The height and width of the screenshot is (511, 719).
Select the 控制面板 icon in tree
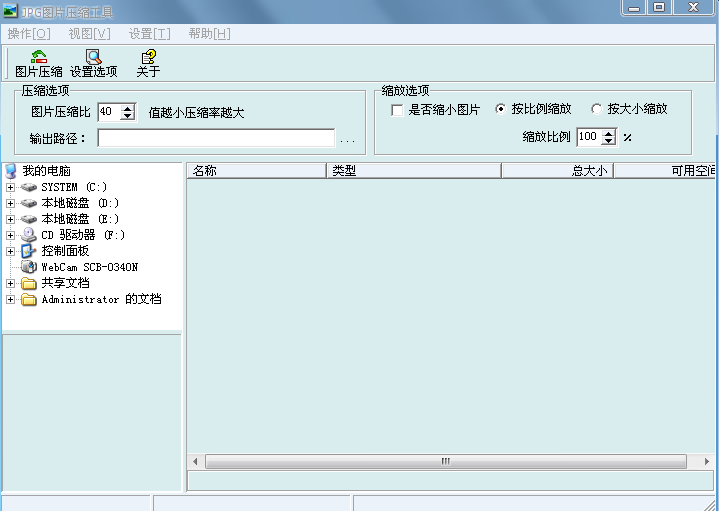click(x=29, y=251)
